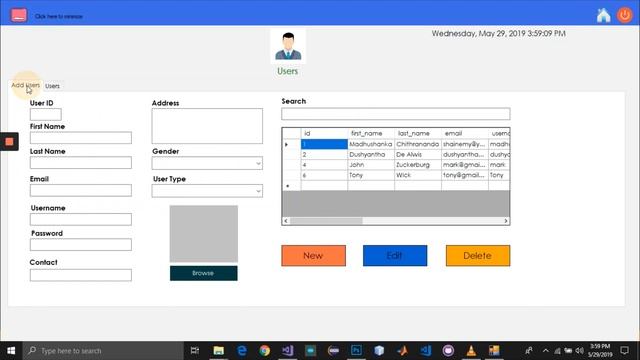The width and height of the screenshot is (640, 360).
Task: Open the MATLAB taskbar icon
Action: (402, 351)
